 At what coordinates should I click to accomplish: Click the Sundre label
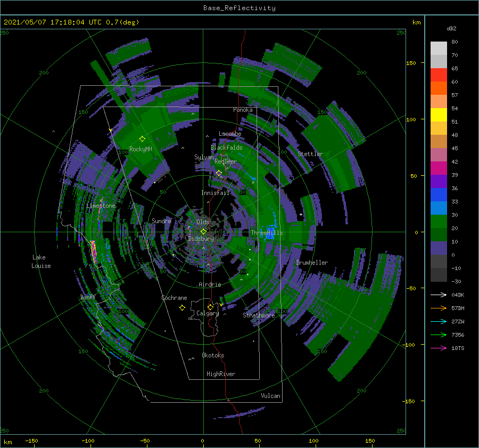point(161,221)
